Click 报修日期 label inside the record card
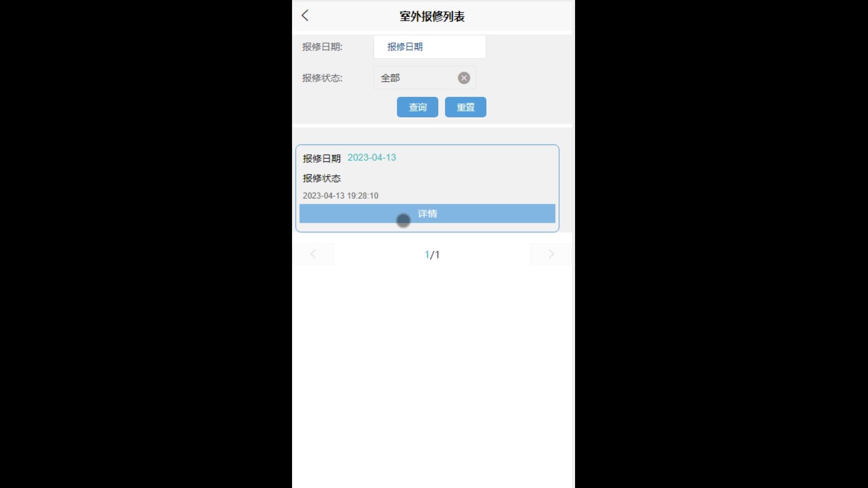Viewport: 868px width, 488px height. [321, 159]
